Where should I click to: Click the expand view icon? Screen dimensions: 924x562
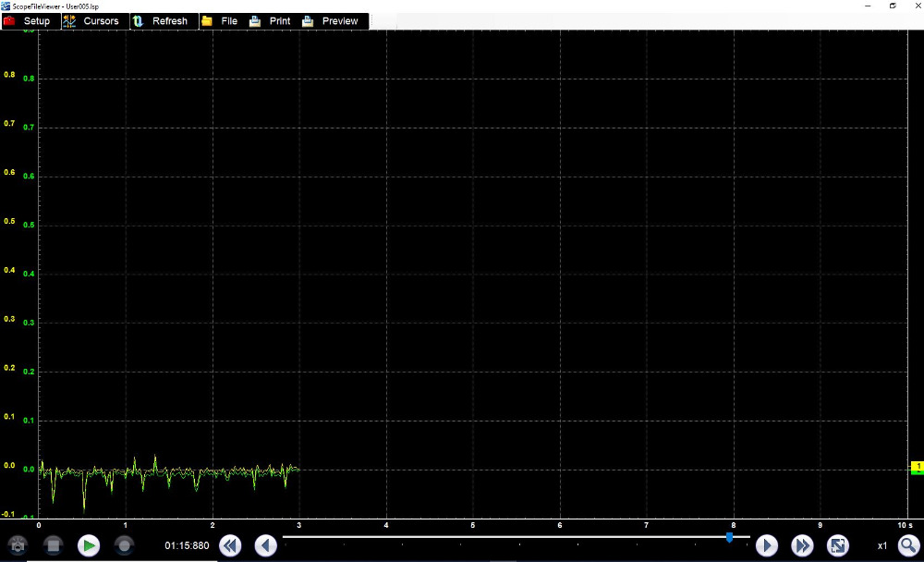pos(837,545)
